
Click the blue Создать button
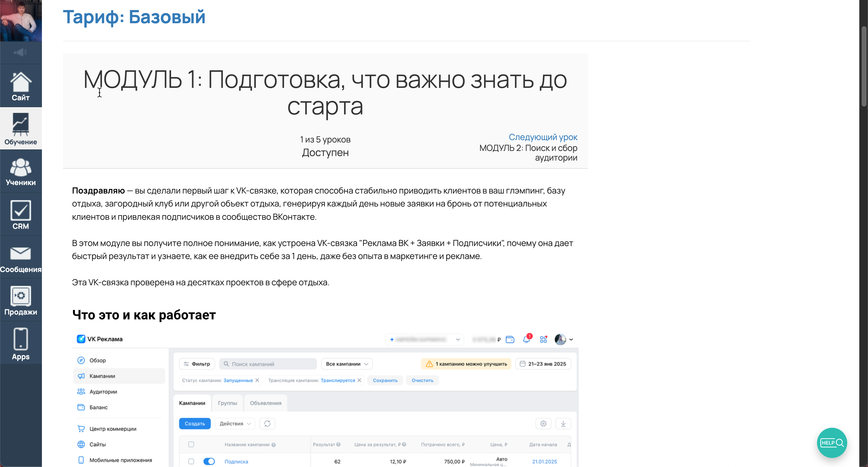coord(195,424)
